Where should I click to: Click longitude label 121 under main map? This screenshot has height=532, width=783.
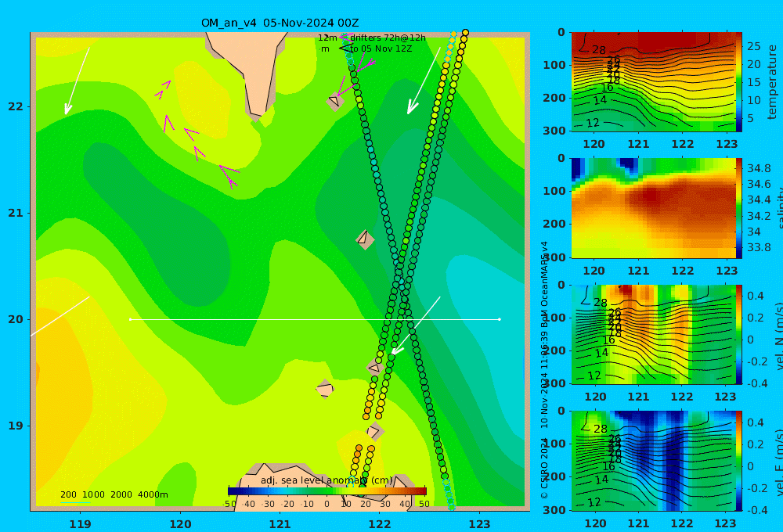point(280,524)
